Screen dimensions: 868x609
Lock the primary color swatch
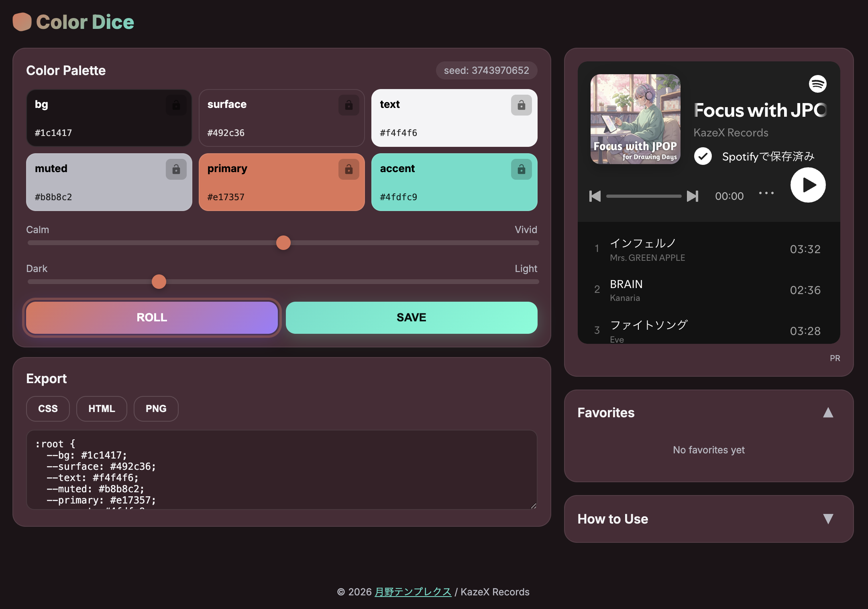pos(349,169)
